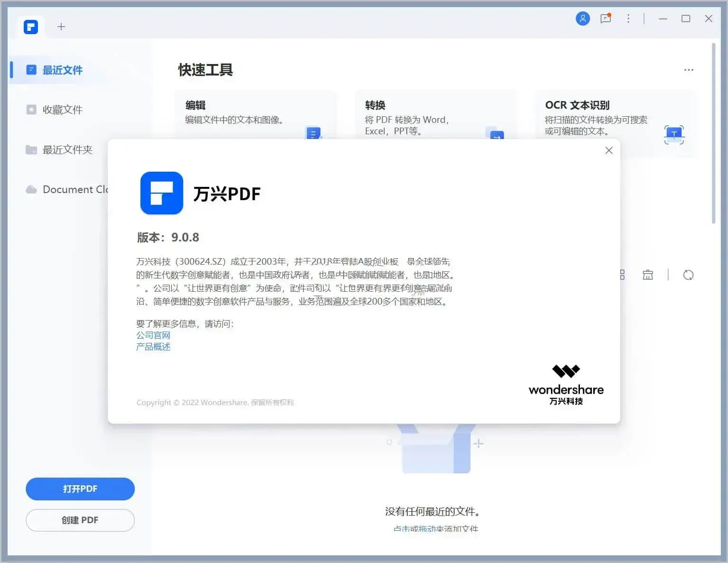Select the 收藏文件 star icon
This screenshot has height=563, width=728.
point(31,110)
